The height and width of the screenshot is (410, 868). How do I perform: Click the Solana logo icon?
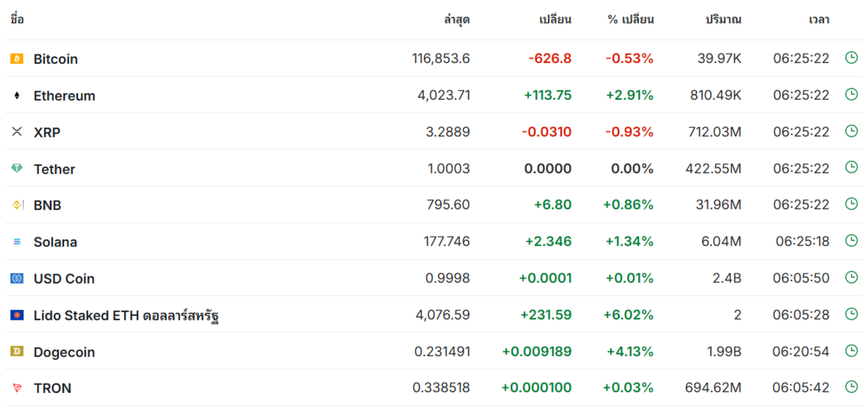point(17,242)
